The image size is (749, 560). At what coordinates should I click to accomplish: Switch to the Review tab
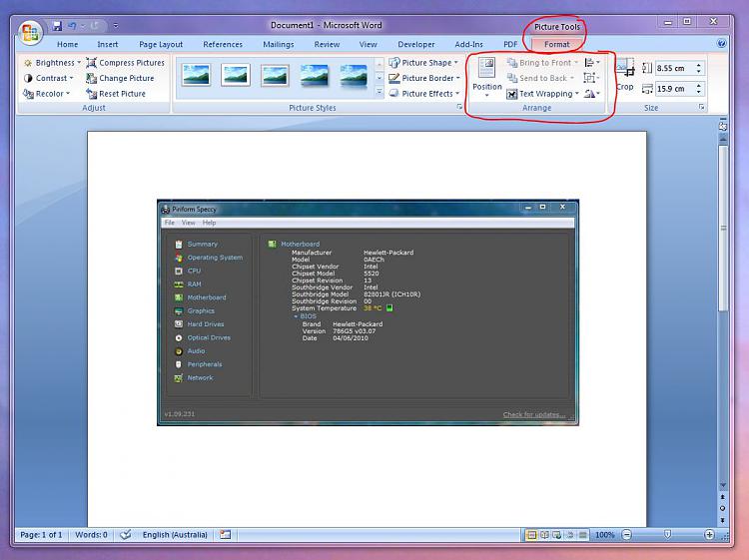click(x=327, y=44)
